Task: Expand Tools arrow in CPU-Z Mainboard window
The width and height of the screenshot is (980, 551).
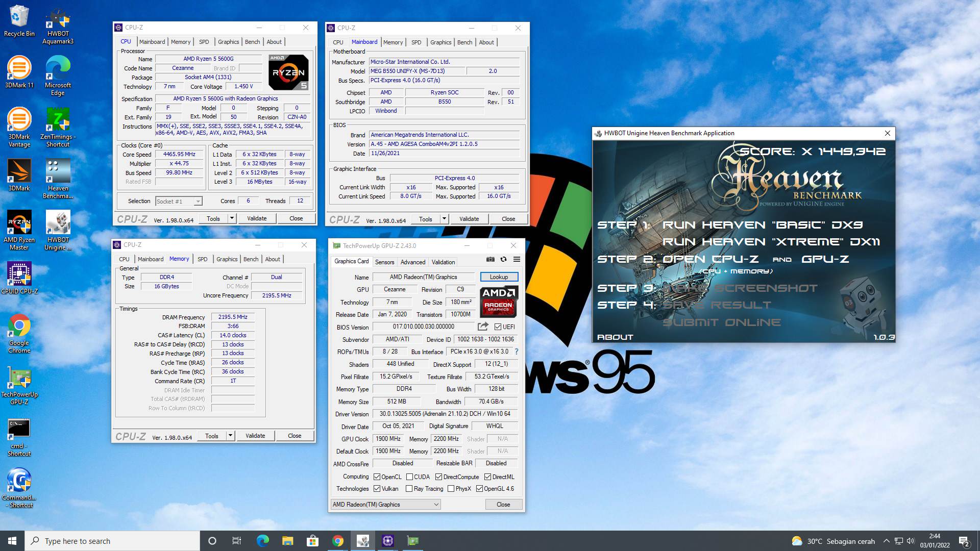Action: [444, 219]
